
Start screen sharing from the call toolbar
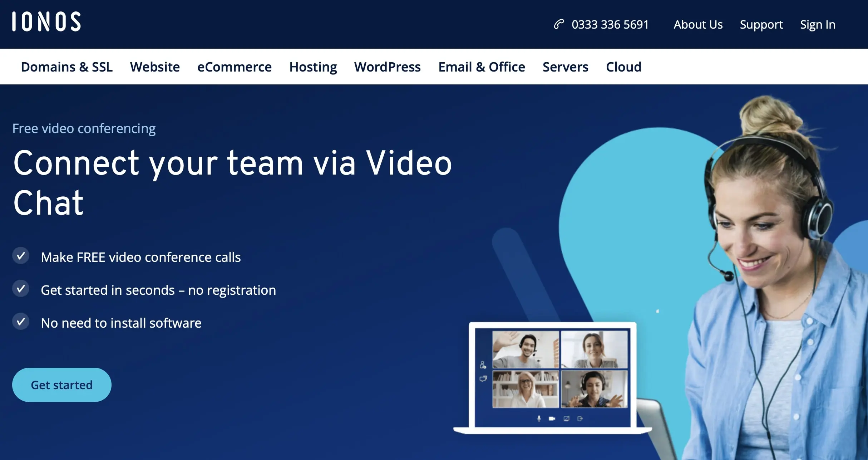click(566, 419)
